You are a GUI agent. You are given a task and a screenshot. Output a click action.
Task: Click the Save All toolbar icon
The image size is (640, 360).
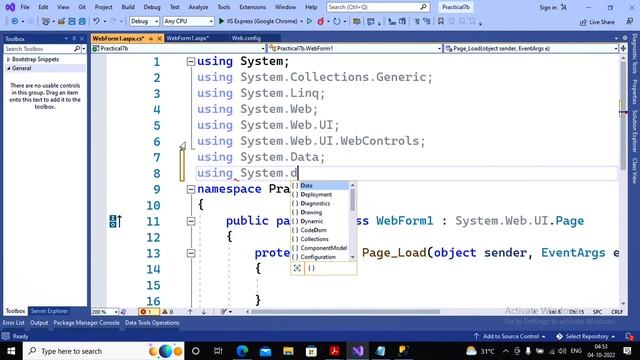pos(82,21)
